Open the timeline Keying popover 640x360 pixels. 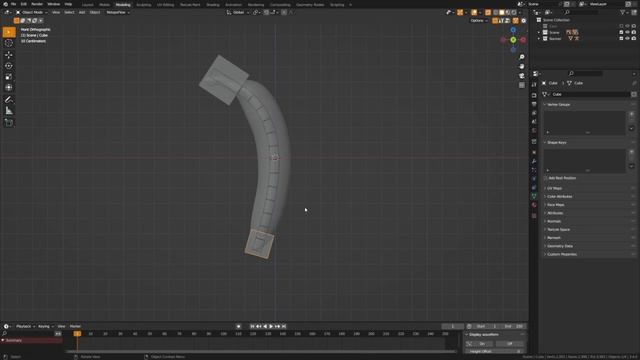(45, 327)
